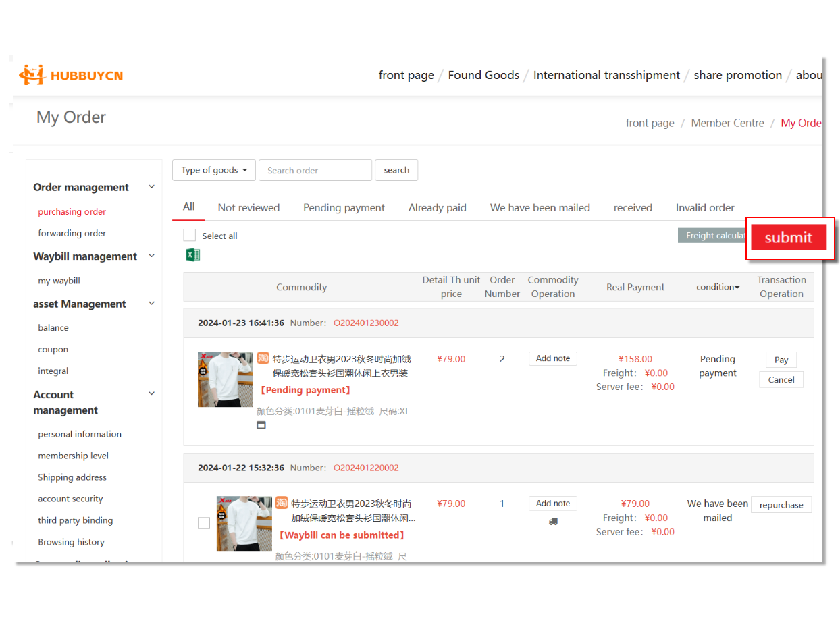Click the Taobao icon on second order
The height and width of the screenshot is (625, 840).
click(282, 503)
